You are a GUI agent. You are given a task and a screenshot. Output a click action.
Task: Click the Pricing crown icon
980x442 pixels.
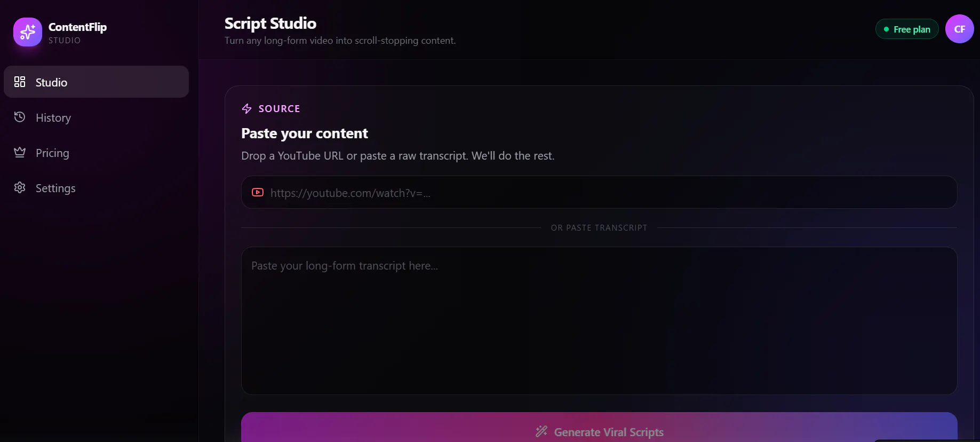(x=20, y=152)
